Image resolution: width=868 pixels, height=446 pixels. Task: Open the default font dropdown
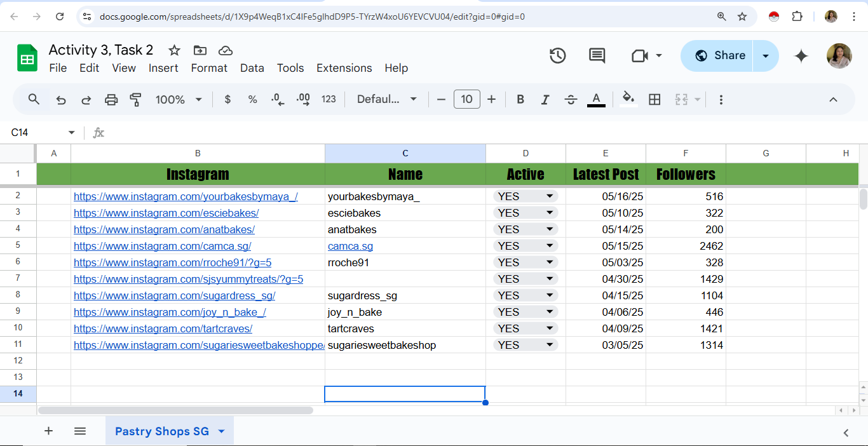pos(387,99)
